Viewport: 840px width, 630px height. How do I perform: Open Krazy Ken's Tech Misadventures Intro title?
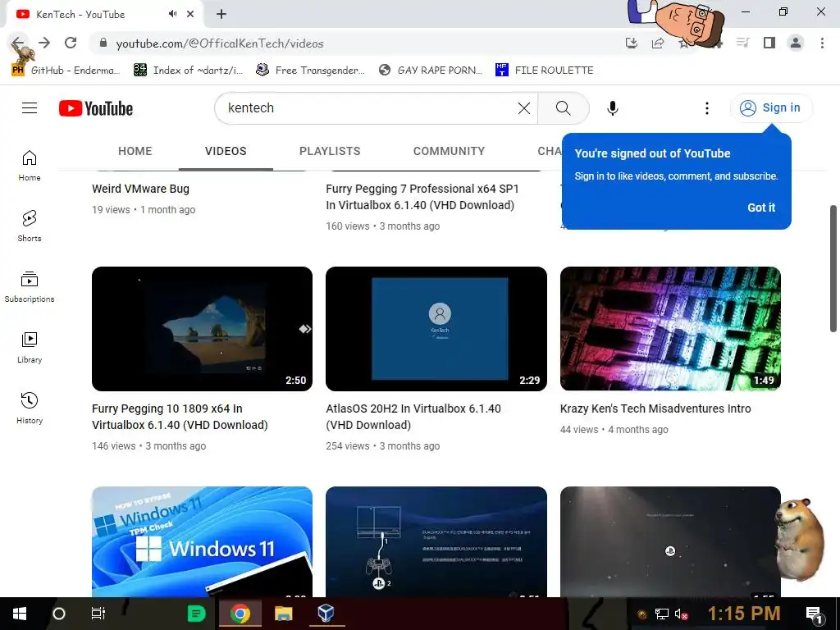pyautogui.click(x=655, y=409)
